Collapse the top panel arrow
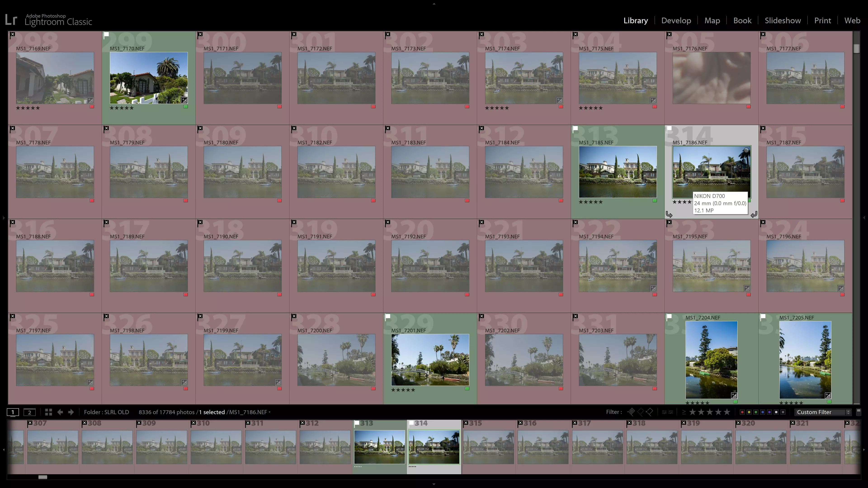This screenshot has height=488, width=868. 434,4
